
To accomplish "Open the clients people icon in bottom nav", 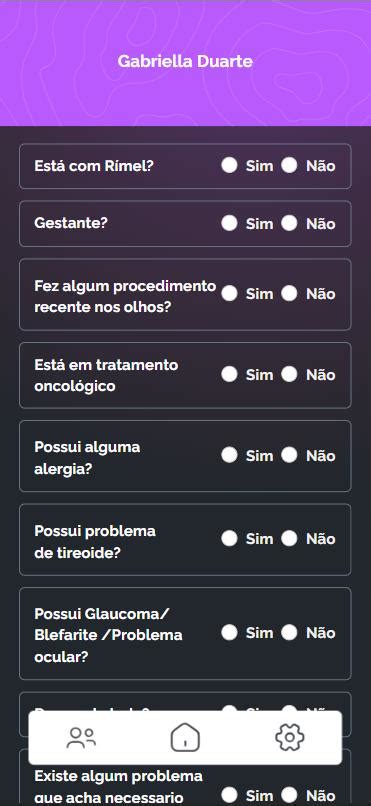I will click(81, 738).
